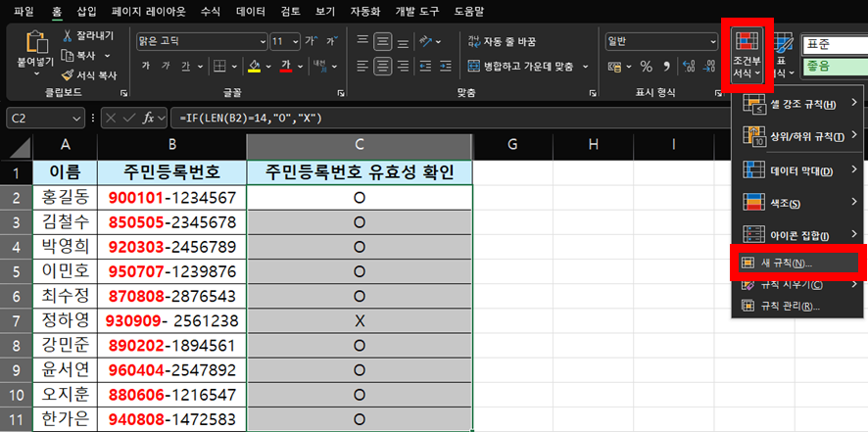Image resolution: width=868 pixels, height=432 pixels.
Task: Click the Copy (복사) icon
Action: tap(68, 56)
